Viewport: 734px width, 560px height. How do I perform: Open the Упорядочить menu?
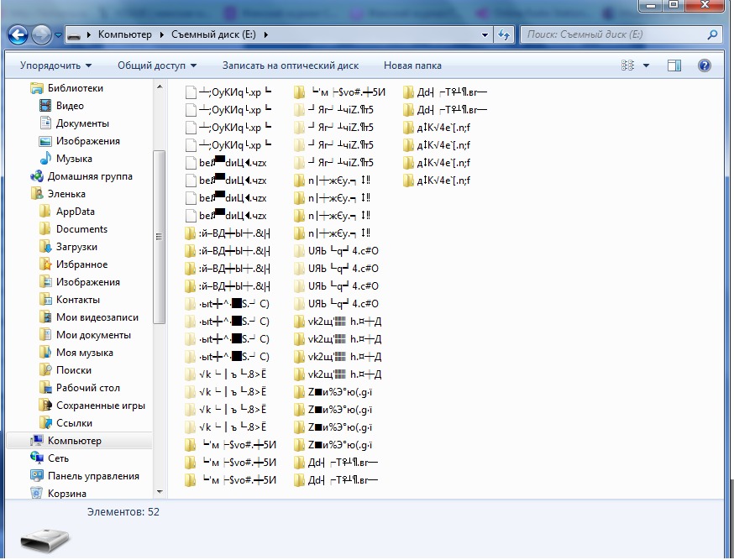tap(55, 65)
